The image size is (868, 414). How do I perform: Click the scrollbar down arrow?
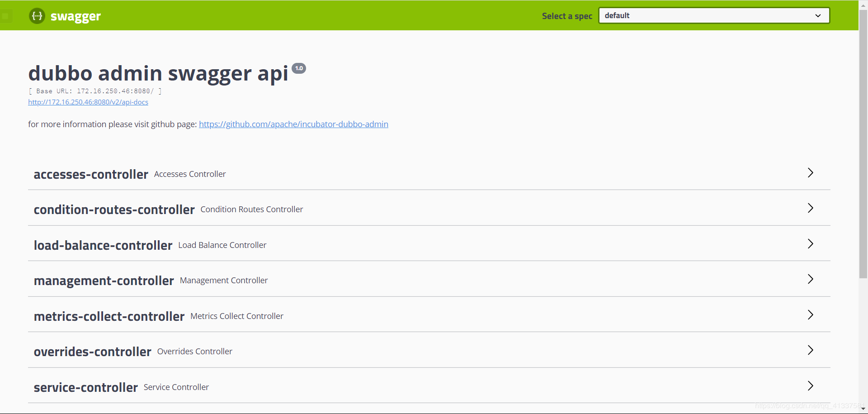863,409
